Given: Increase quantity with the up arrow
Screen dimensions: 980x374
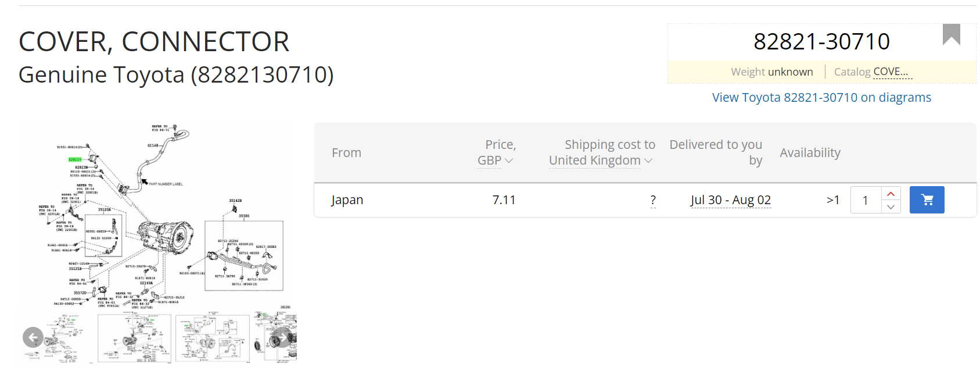Looking at the screenshot, I should (x=891, y=194).
